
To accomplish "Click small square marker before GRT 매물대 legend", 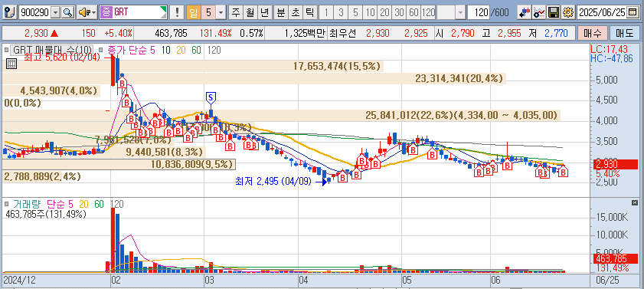I will click(x=7, y=50).
